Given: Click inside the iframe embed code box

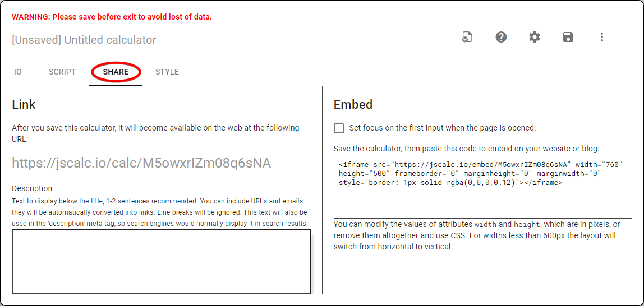Looking at the screenshot, I should tap(482, 187).
